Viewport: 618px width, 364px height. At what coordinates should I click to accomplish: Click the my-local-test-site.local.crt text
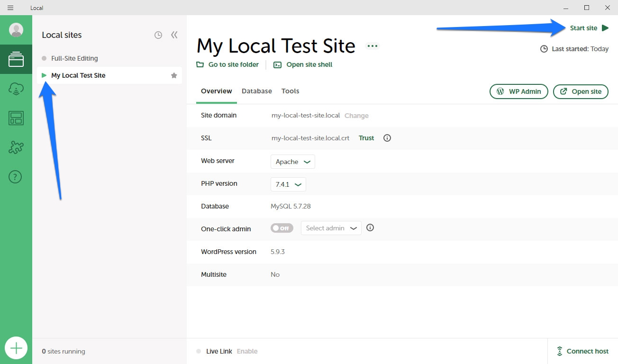310,138
